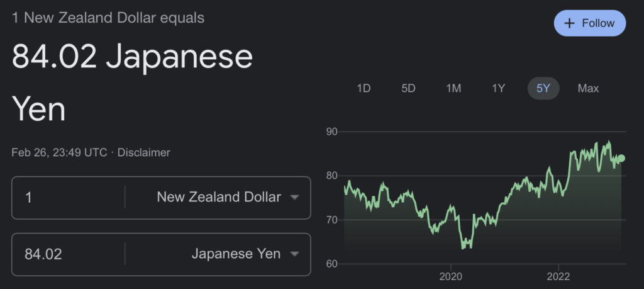
Task: Click the New Zealand Dollar amount field
Action: point(69,197)
